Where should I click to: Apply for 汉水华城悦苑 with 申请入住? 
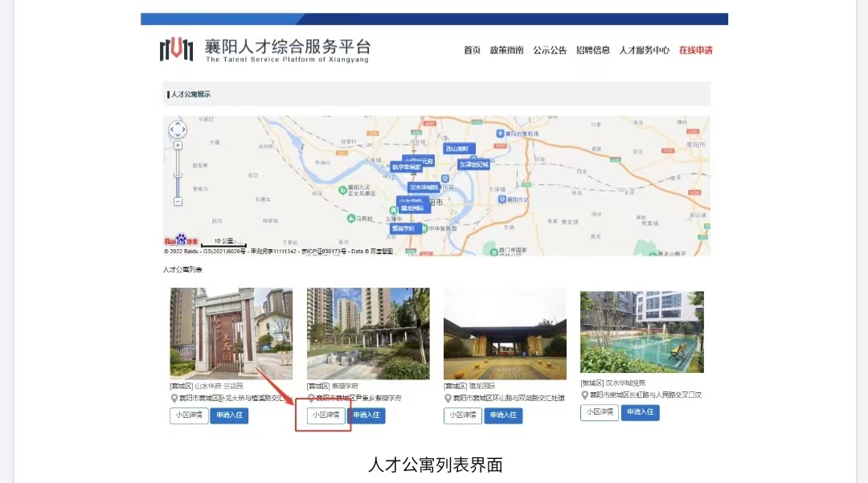tap(641, 412)
